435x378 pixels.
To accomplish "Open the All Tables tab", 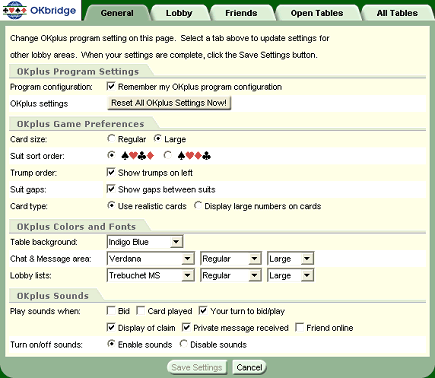I will [397, 13].
